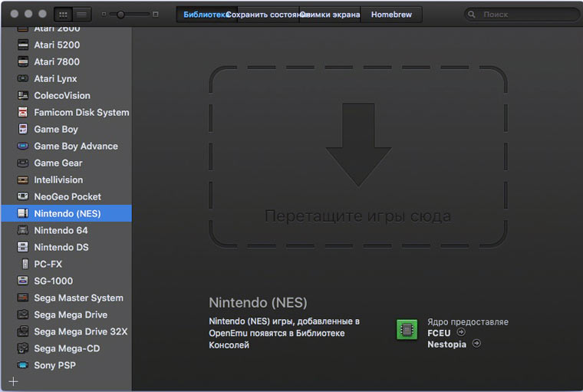Click the large drop arrow graphic
The image size is (583, 392).
click(x=359, y=145)
